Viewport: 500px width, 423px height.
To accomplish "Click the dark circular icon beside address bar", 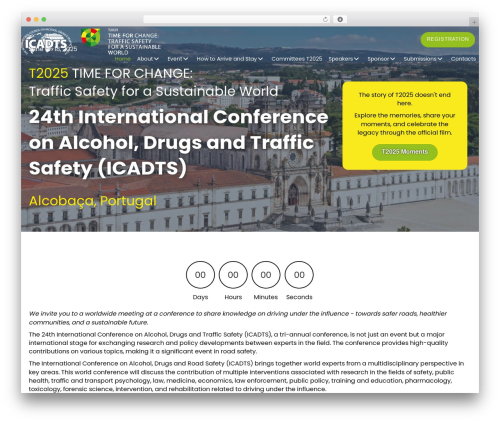I will pos(340,19).
